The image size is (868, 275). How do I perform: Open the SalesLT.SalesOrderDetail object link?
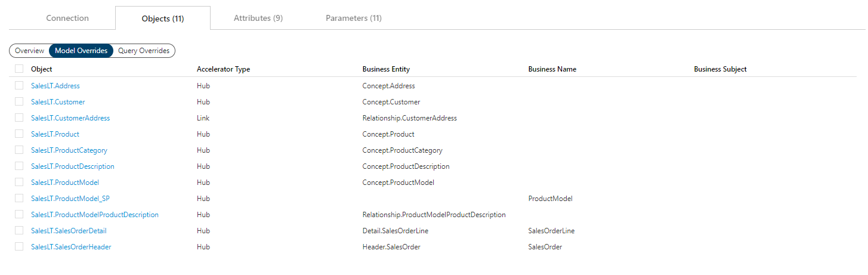pyautogui.click(x=69, y=231)
